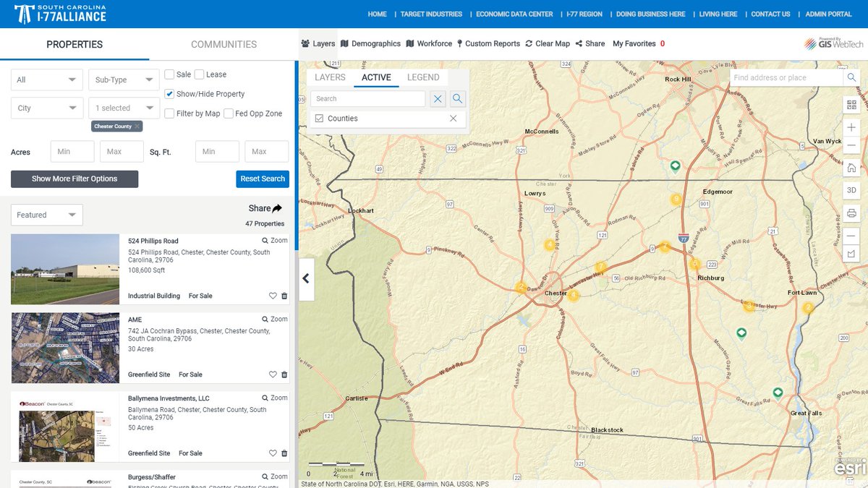Open the basemap gallery tool
This screenshot has width=868, height=488.
(851, 105)
